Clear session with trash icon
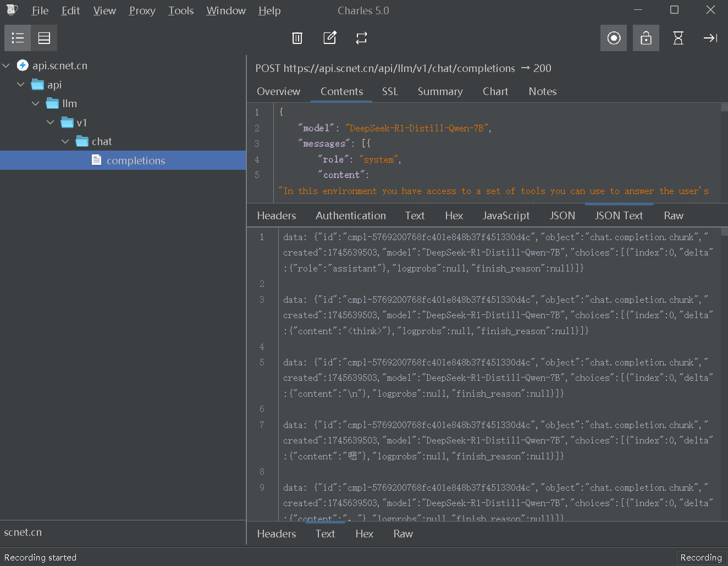 [297, 38]
